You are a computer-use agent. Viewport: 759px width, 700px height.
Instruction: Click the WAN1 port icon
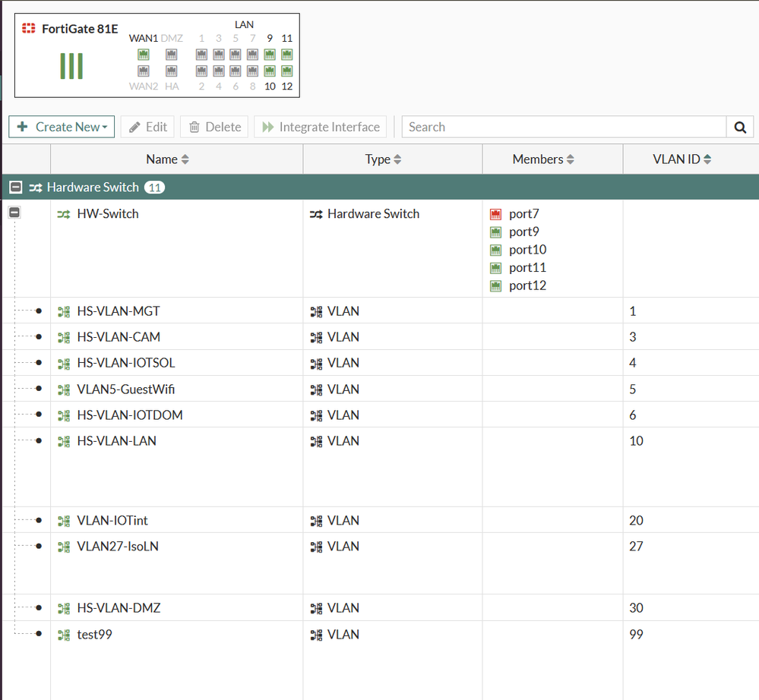click(143, 54)
